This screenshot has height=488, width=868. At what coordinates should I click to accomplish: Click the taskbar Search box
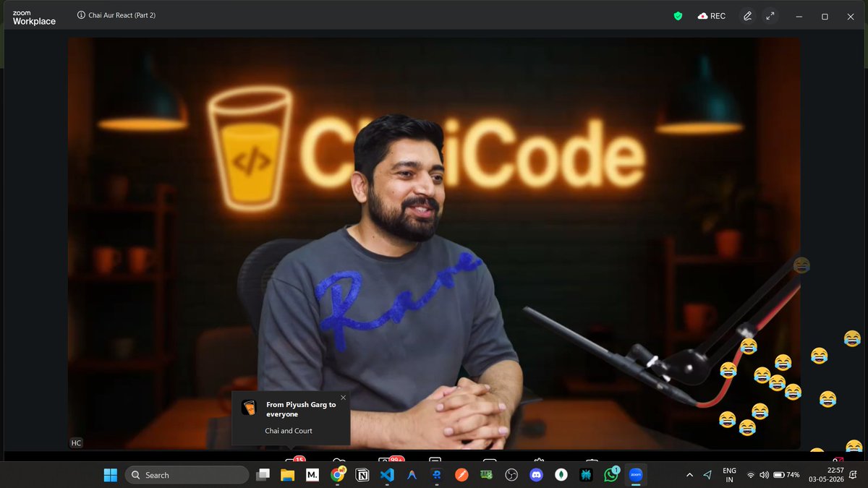pos(187,475)
